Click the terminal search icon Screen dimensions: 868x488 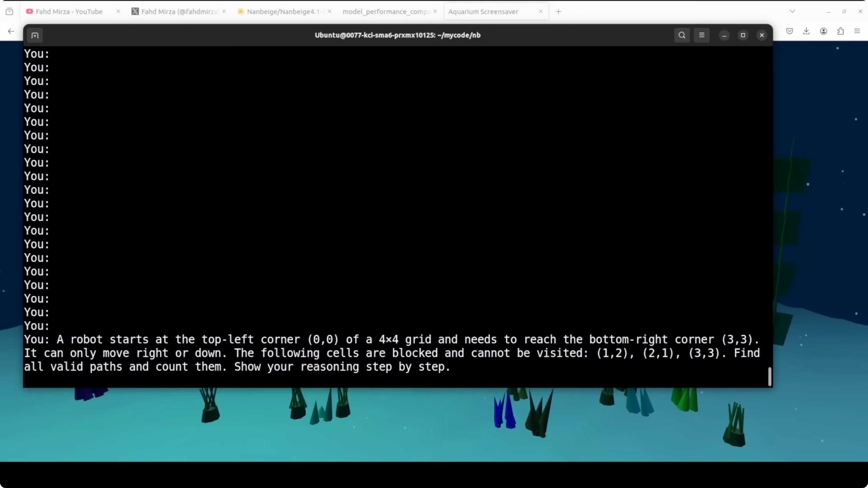coord(682,35)
